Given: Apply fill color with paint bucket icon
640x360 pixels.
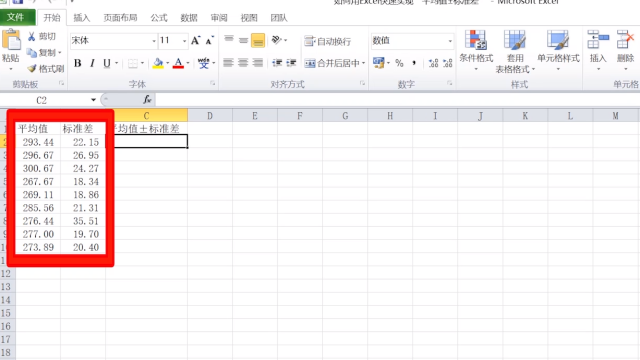Looking at the screenshot, I should point(158,63).
